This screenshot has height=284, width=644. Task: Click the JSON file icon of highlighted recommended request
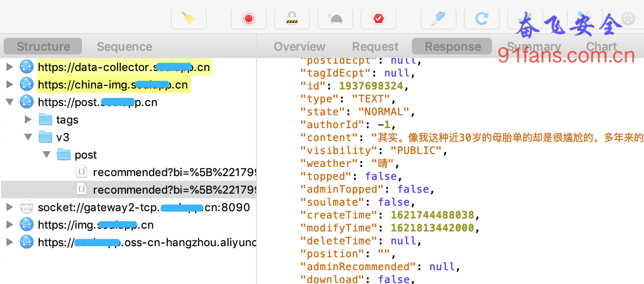pyautogui.click(x=82, y=190)
